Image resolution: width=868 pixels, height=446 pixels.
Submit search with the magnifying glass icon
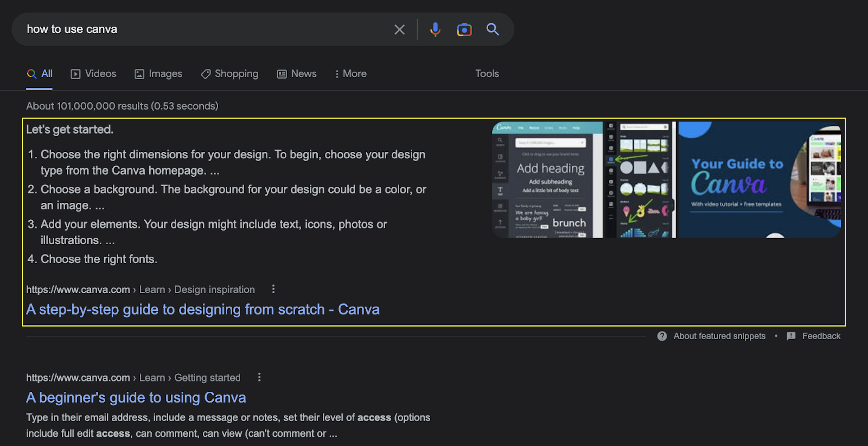[493, 29]
